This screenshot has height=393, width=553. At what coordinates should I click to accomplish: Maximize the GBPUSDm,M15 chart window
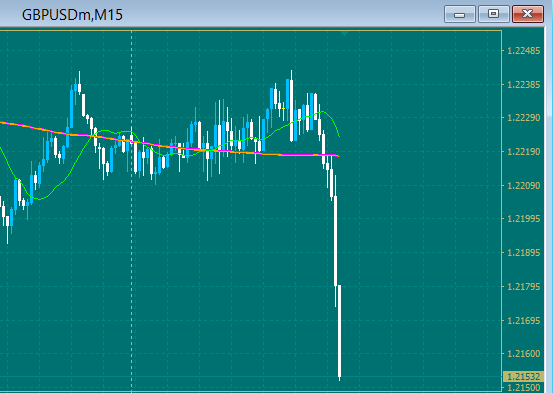493,14
